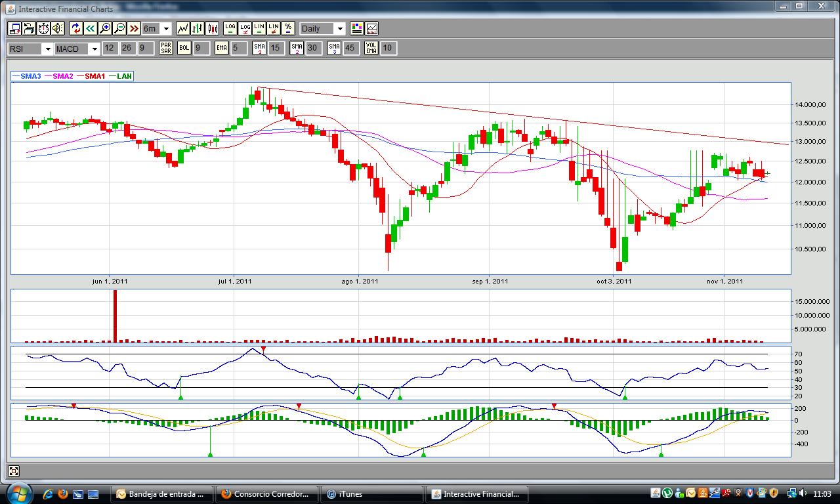This screenshot has width=840, height=504.
Task: Click the LAN legend label
Action: coord(124,76)
